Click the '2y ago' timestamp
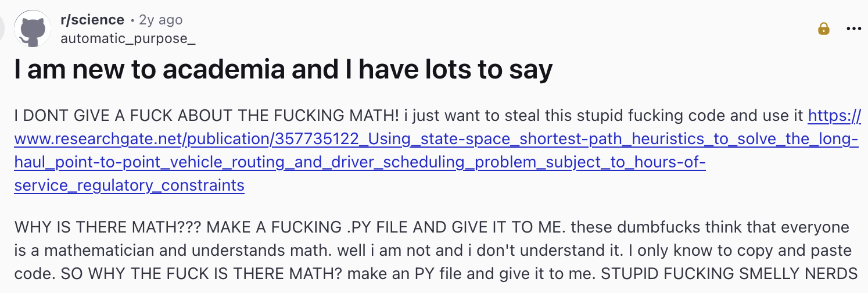Image resolution: width=868 pixels, height=293 pixels. 161,20
